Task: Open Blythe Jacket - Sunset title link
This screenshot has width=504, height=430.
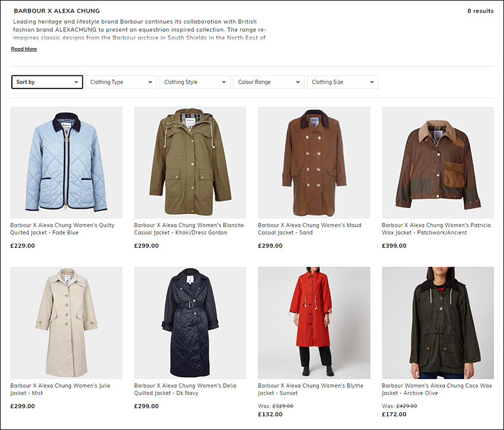Action: pos(311,389)
